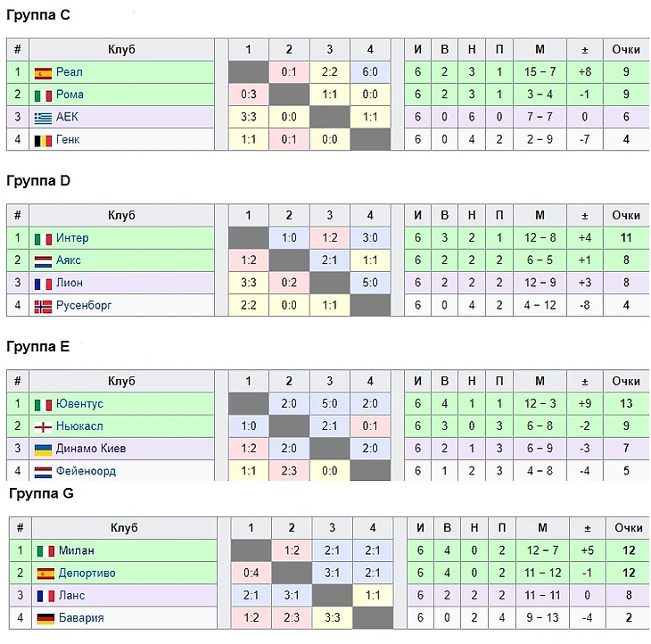
Task: Click the Belgian flag beside Генк
Action: (43, 139)
